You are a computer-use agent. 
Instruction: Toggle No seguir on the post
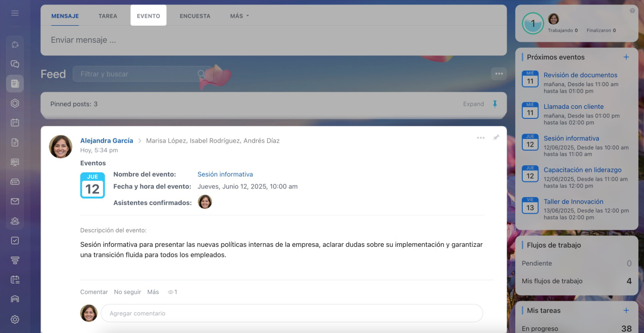coord(128,292)
